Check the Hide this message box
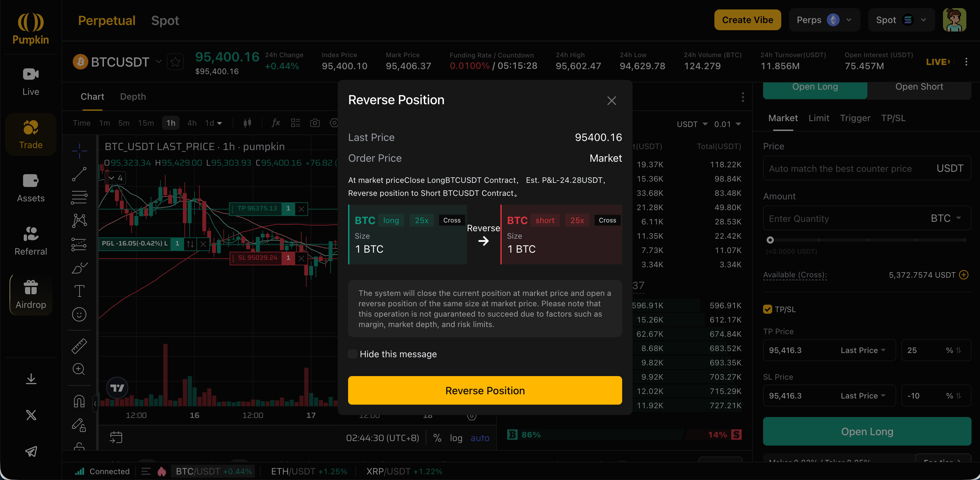Viewport: 980px width, 480px height. (x=353, y=354)
